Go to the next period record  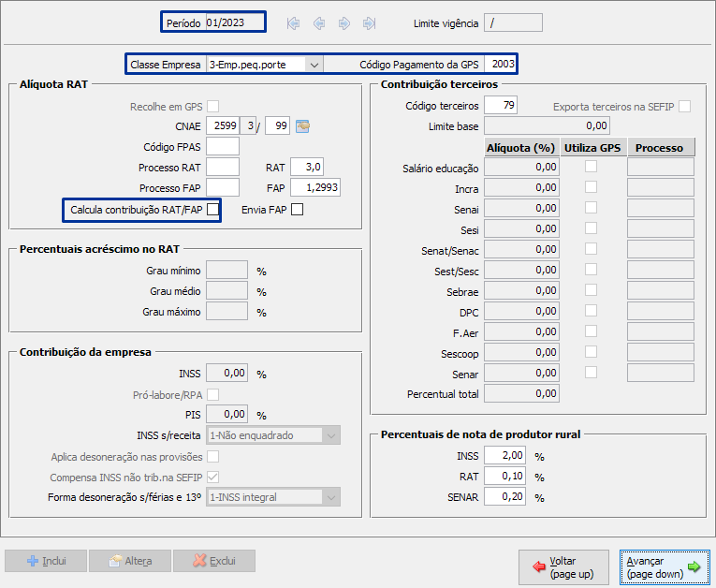click(343, 22)
